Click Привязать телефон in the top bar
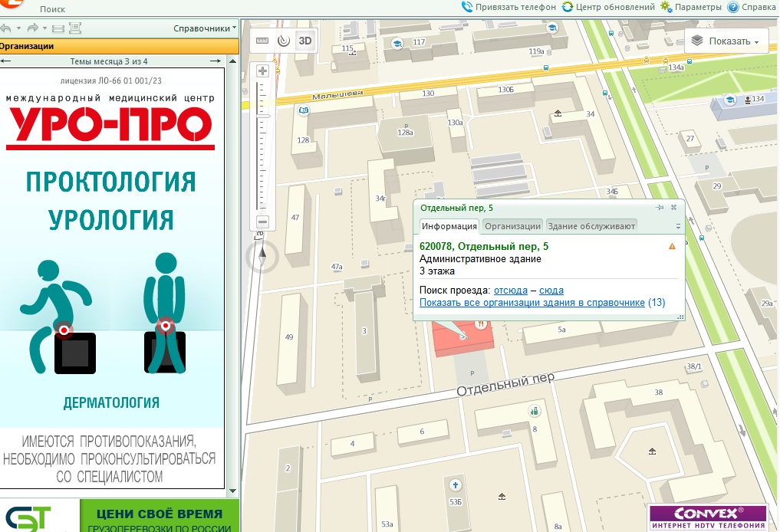 (x=509, y=7)
